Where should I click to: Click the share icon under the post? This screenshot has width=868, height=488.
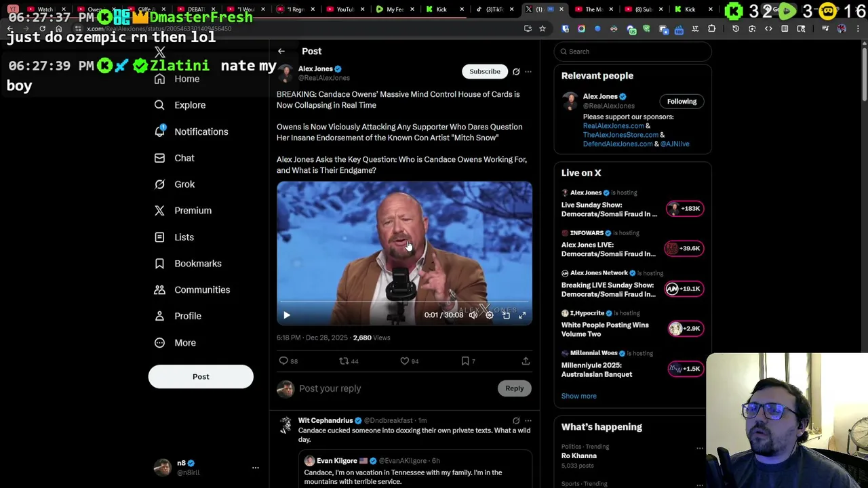[x=526, y=361]
